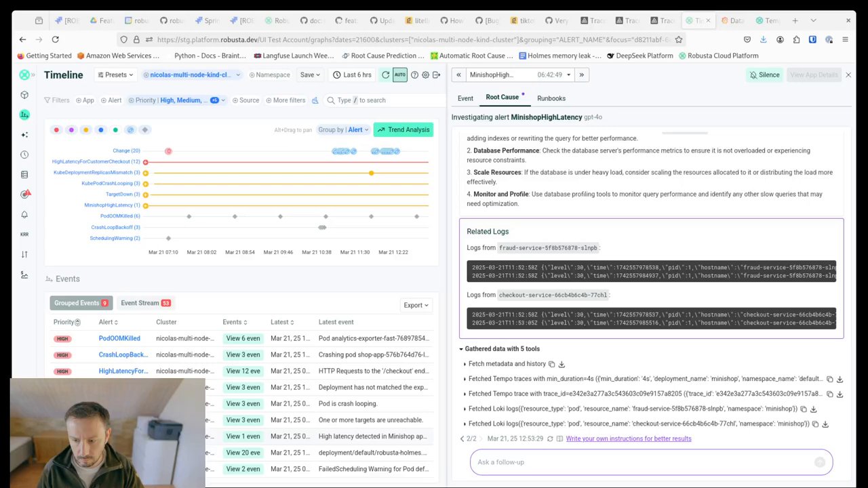Toggle the blue severity legend dot
Image resolution: width=868 pixels, height=488 pixels.
coord(100,129)
